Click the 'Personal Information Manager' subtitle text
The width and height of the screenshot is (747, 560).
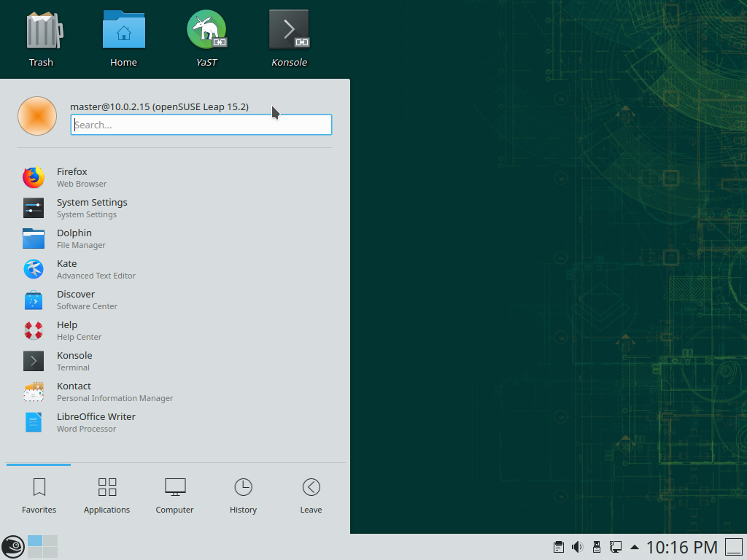pyautogui.click(x=115, y=398)
